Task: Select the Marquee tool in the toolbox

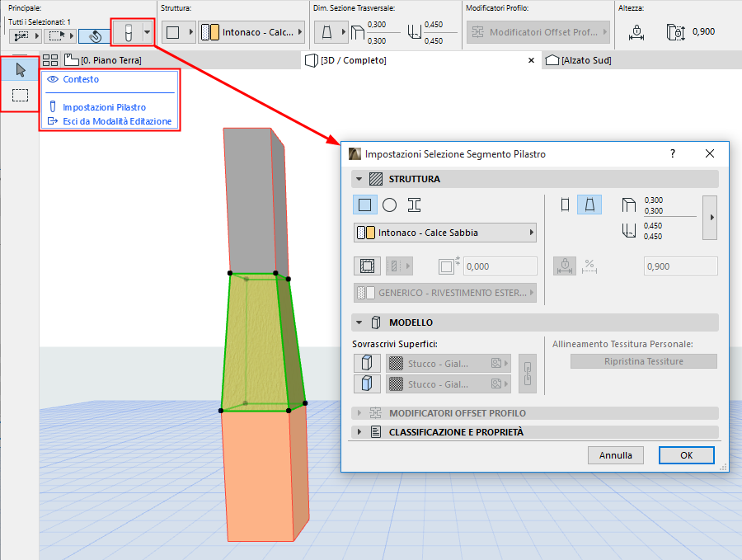Action: 21,95
